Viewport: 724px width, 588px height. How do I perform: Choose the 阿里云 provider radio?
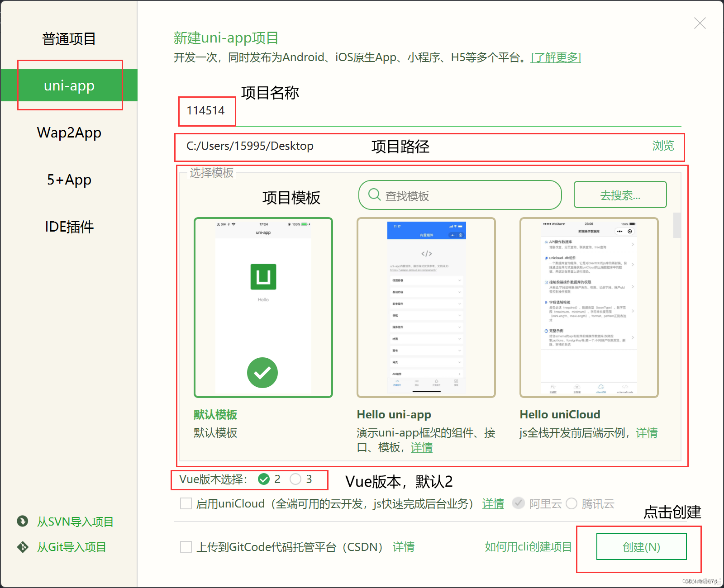point(519,503)
